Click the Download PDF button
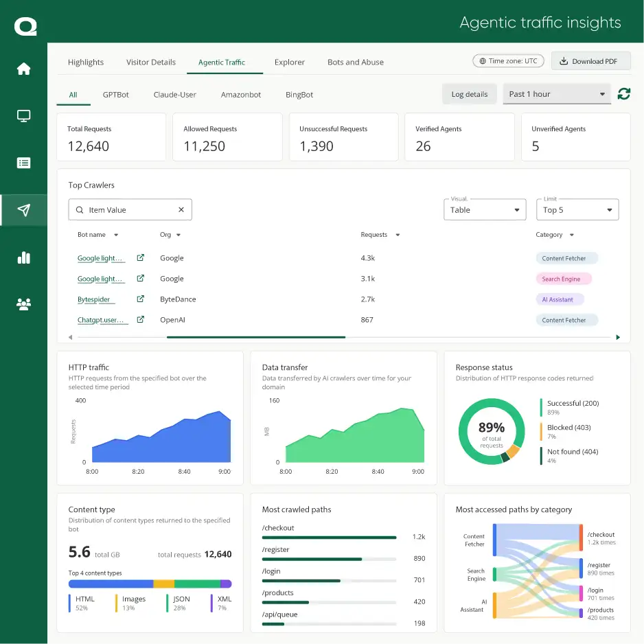This screenshot has height=644, width=644. pos(590,61)
